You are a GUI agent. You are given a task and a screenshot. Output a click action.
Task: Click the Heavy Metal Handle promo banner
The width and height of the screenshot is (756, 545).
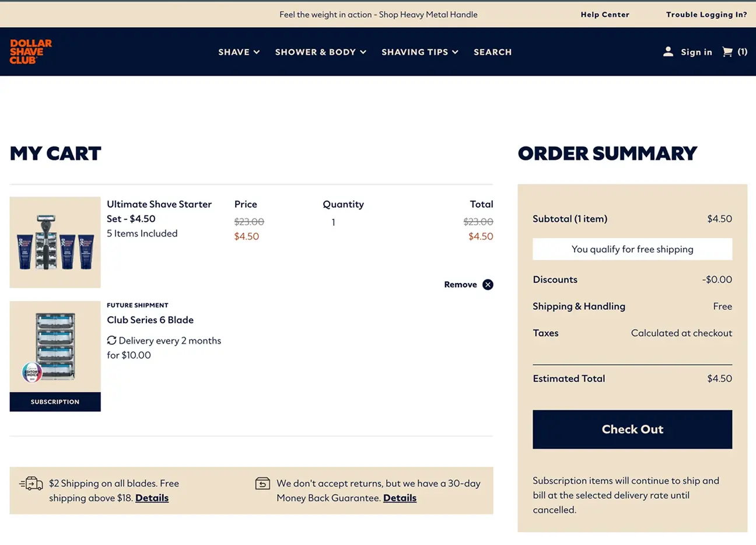[x=378, y=15]
